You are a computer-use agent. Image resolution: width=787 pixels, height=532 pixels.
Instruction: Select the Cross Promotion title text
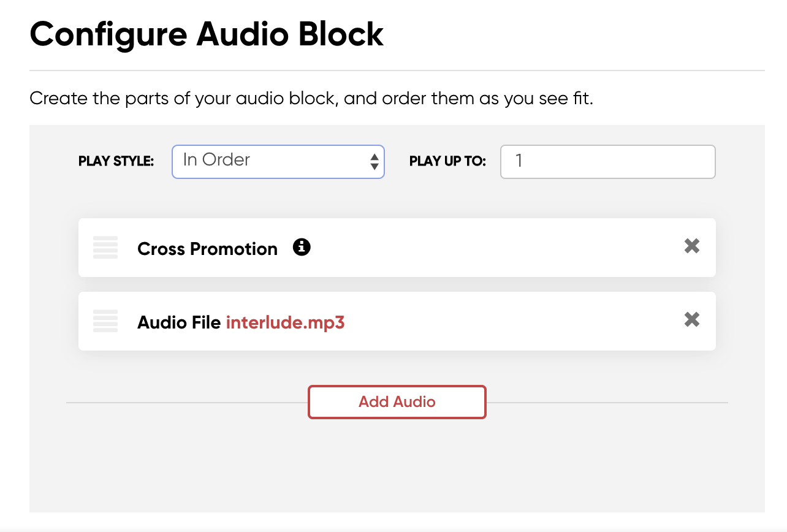[x=207, y=249]
